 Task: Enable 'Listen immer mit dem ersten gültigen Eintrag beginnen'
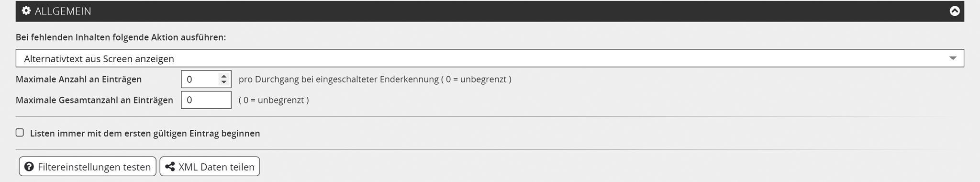coord(20,133)
